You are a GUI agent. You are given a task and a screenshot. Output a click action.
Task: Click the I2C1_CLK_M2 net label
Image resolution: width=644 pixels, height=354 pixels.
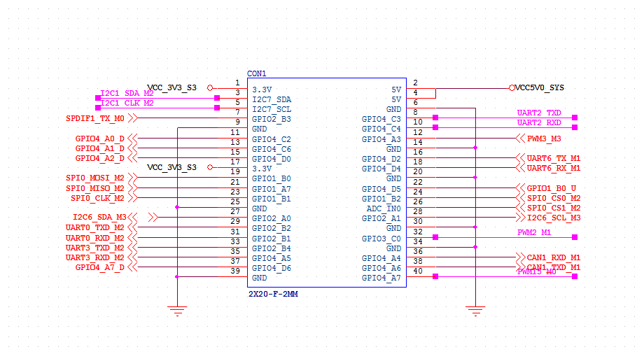127,103
